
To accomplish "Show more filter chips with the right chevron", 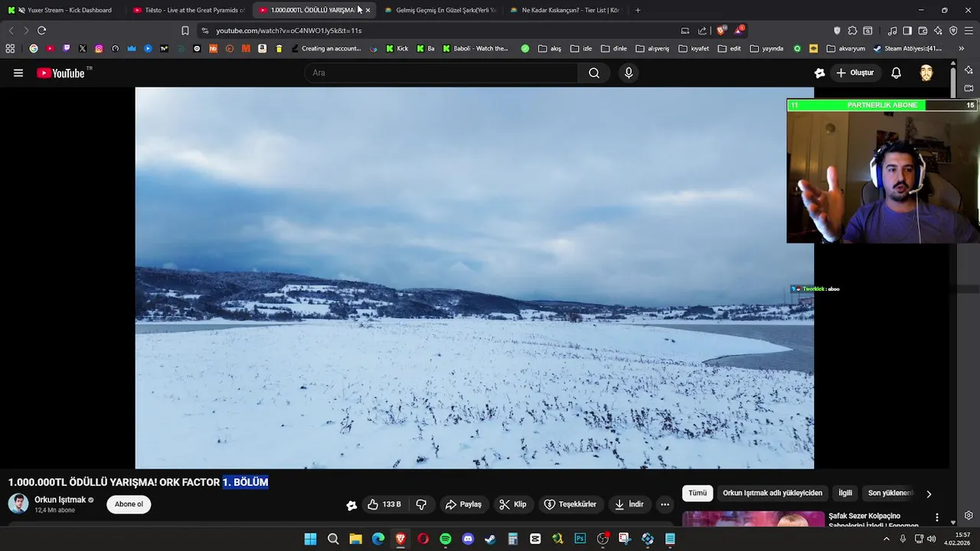I will (x=929, y=494).
